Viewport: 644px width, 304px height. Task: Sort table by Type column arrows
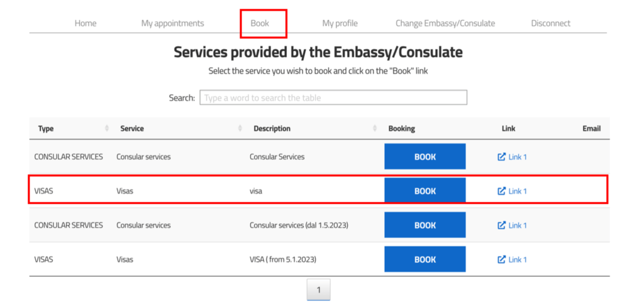(107, 128)
